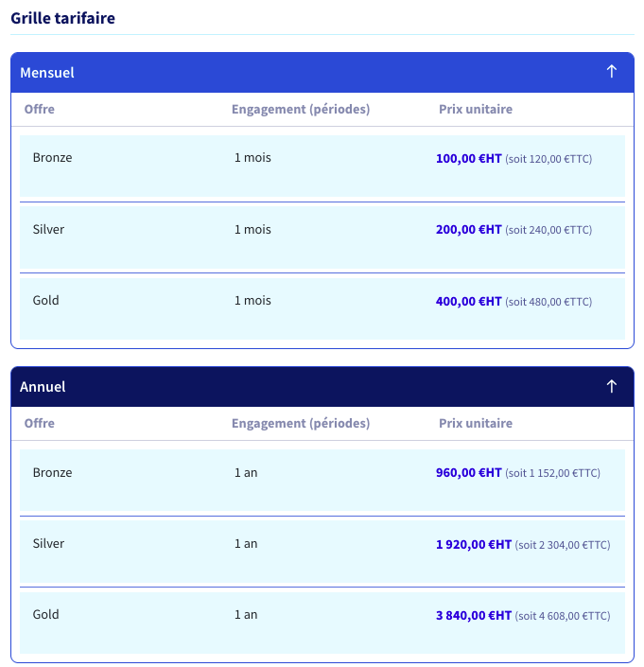
Task: Click the 960,00 €HT price
Action: pos(468,473)
